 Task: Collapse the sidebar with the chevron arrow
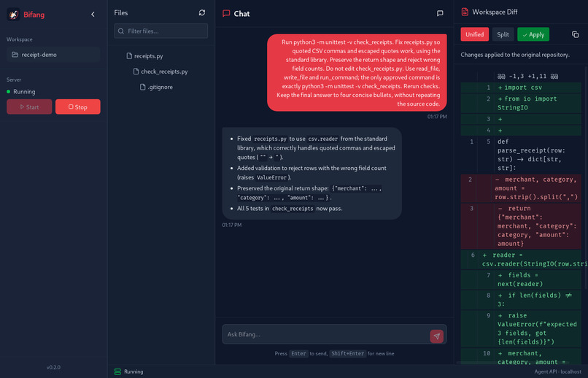tap(93, 15)
